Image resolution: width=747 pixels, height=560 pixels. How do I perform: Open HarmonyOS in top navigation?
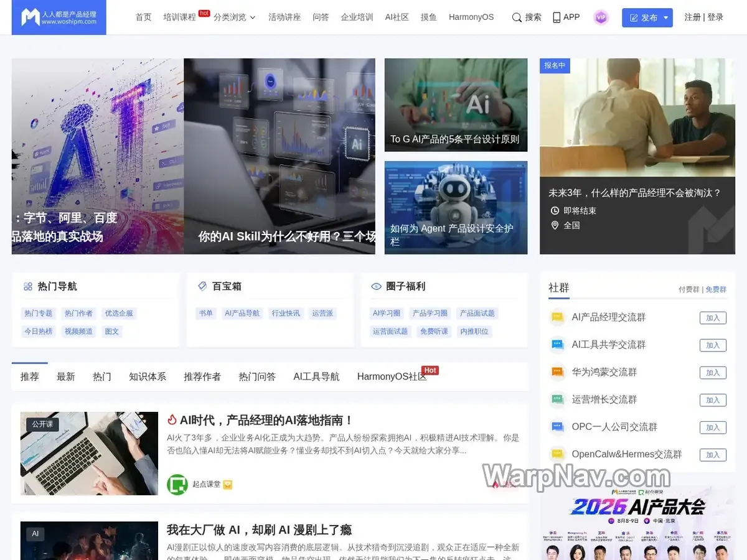pyautogui.click(x=471, y=17)
